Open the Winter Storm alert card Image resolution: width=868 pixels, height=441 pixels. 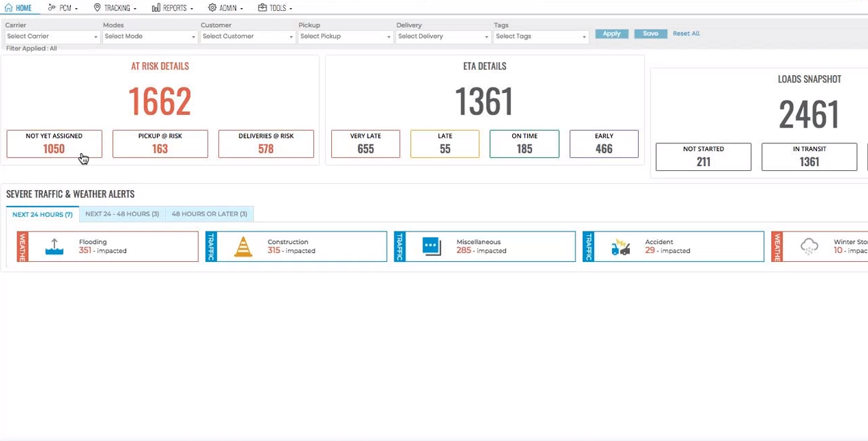click(x=819, y=247)
